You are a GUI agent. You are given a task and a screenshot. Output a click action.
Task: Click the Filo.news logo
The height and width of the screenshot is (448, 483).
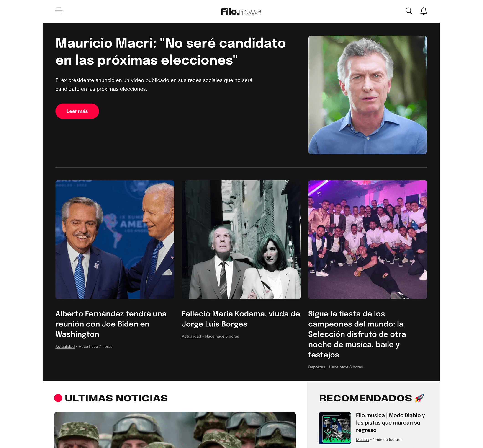[x=241, y=12]
